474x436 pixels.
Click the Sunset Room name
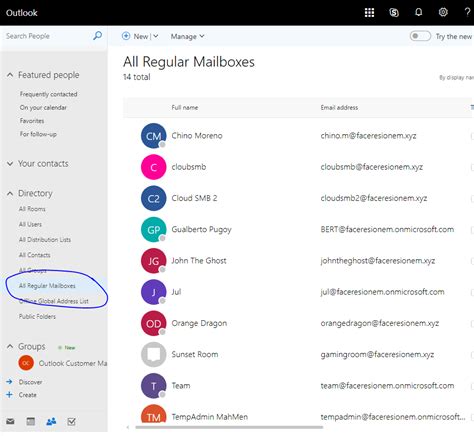pos(195,354)
